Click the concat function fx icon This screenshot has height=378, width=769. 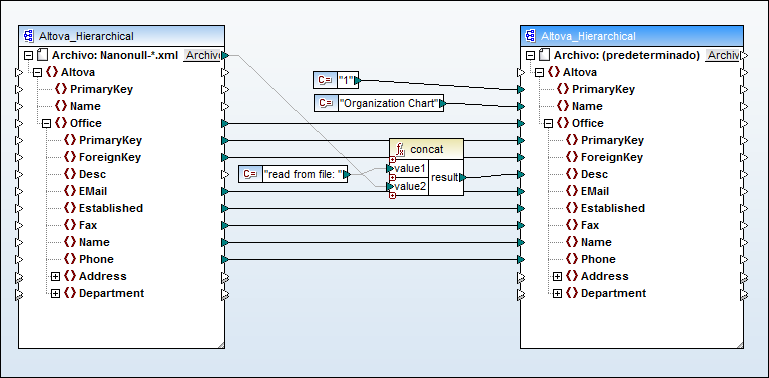pos(400,149)
